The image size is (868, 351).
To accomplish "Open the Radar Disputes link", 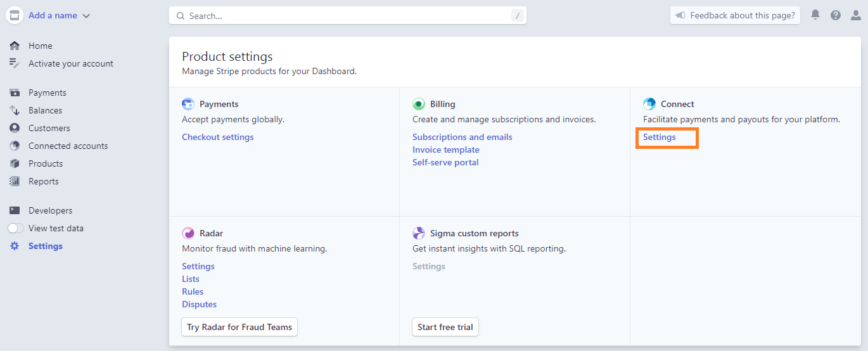I will 199,304.
